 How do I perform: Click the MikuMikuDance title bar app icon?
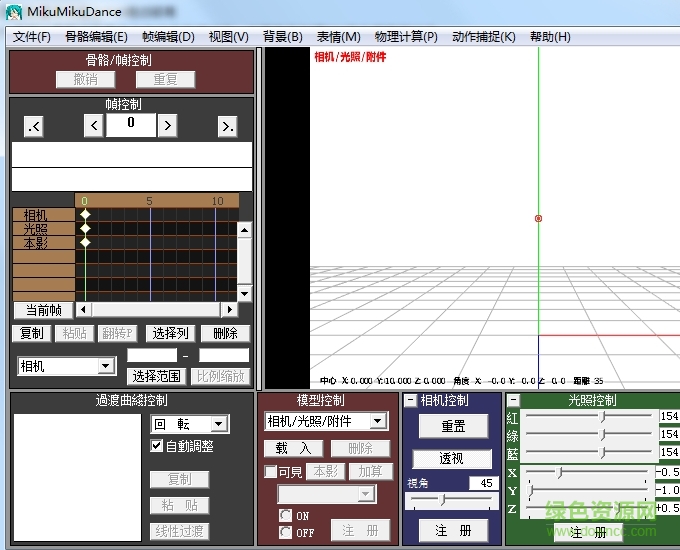point(13,12)
